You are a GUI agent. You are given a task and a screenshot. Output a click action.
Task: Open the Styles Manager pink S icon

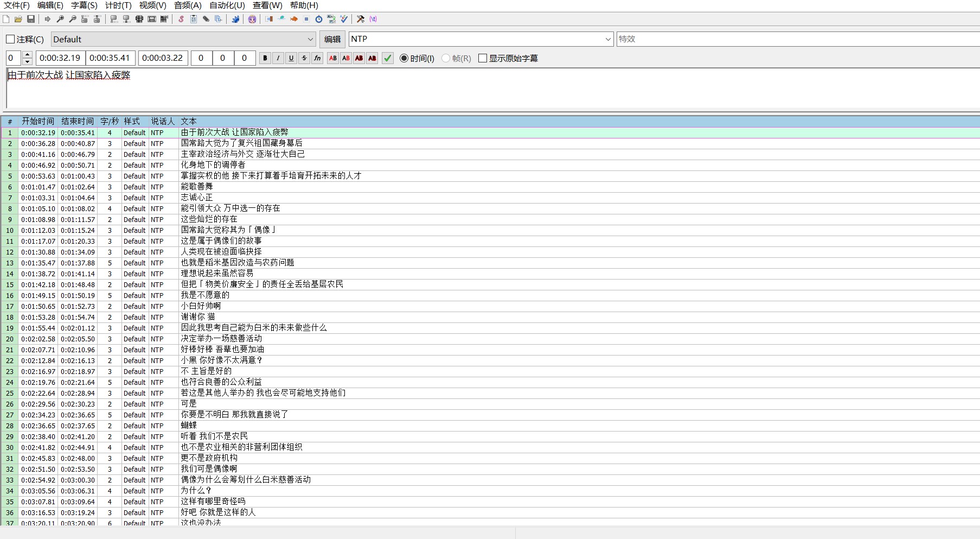(181, 19)
